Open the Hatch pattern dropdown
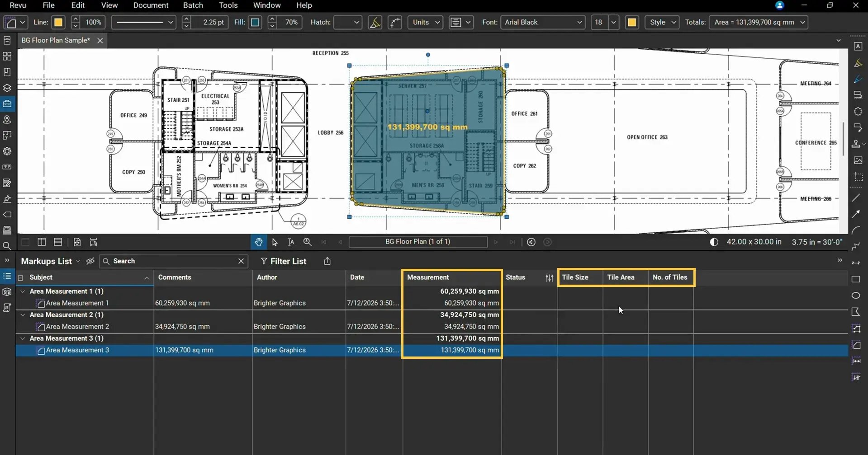The image size is (868, 455). [x=347, y=22]
